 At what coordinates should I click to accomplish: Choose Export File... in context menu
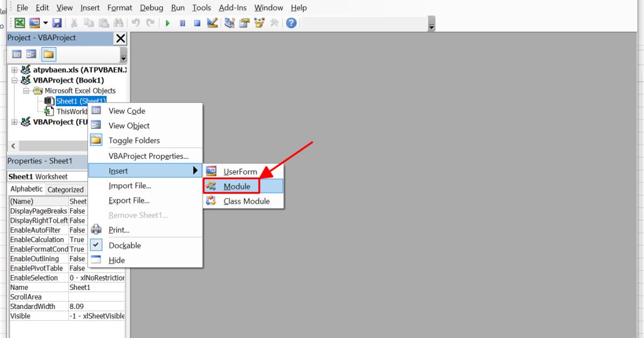(145, 201)
